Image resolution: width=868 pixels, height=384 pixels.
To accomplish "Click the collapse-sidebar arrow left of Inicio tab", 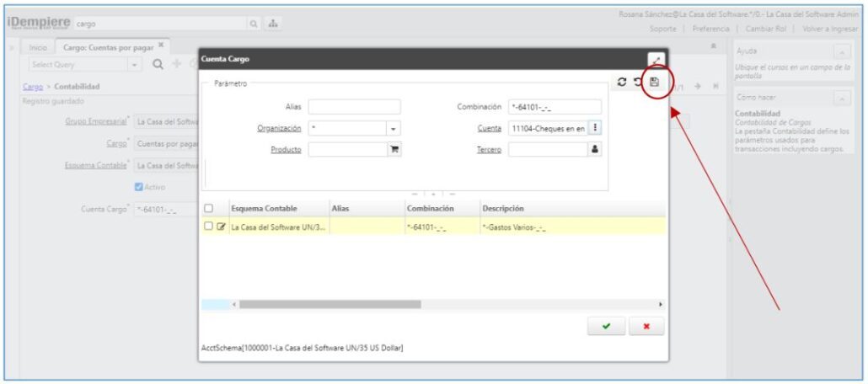I will [12, 48].
